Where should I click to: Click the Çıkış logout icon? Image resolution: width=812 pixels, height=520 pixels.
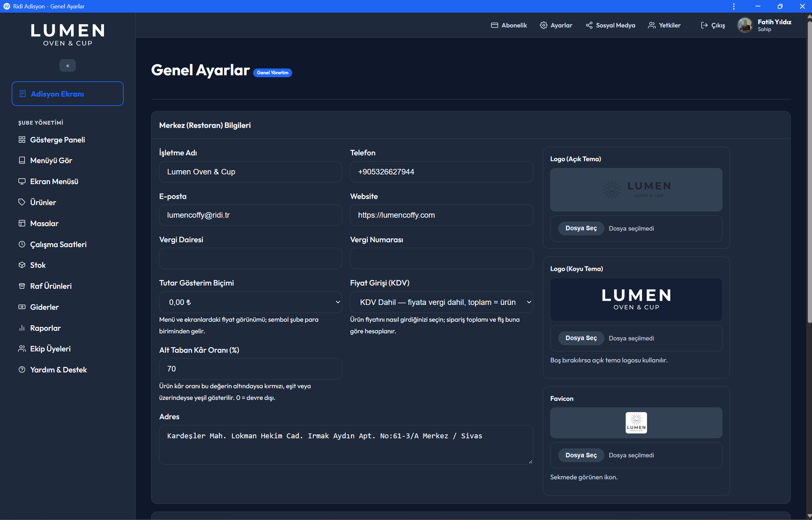click(x=704, y=25)
